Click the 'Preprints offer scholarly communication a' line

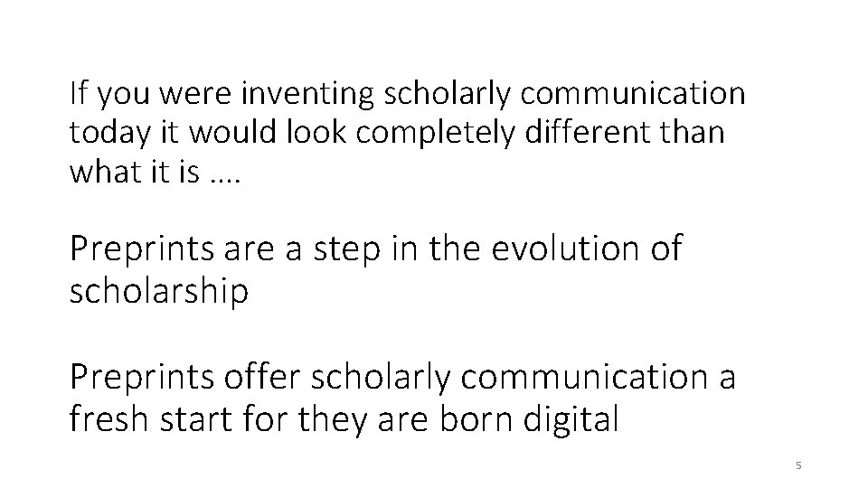402,376
